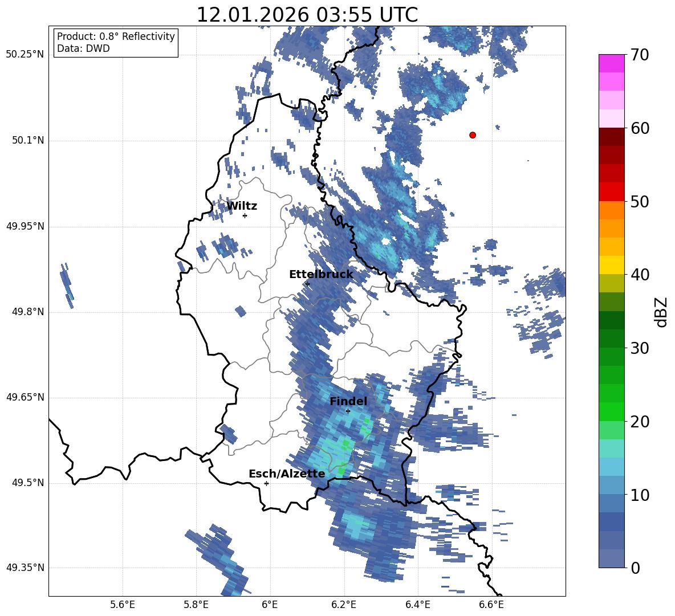Click the colorbar tick label 30
The width and height of the screenshot is (675, 616).
click(640, 348)
